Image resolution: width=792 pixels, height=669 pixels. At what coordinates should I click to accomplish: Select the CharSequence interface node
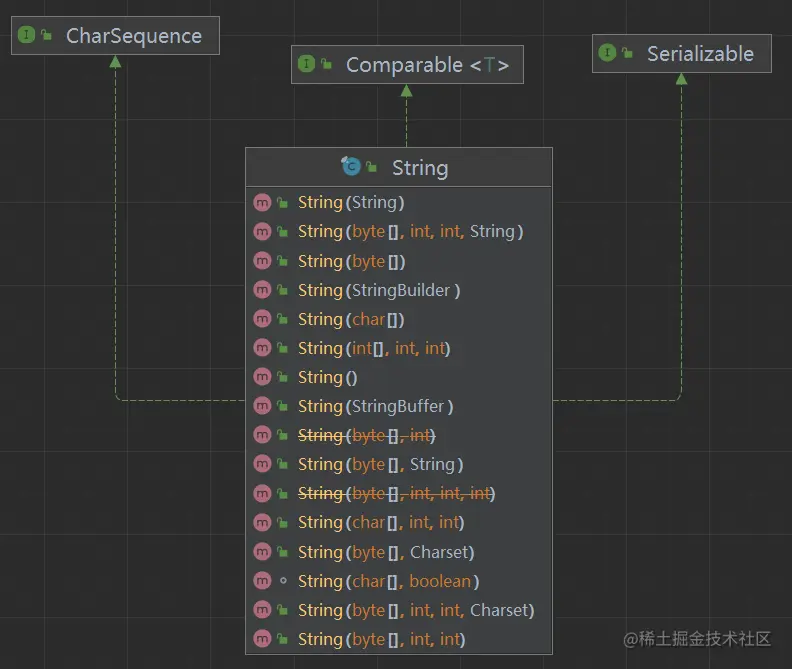(133, 36)
